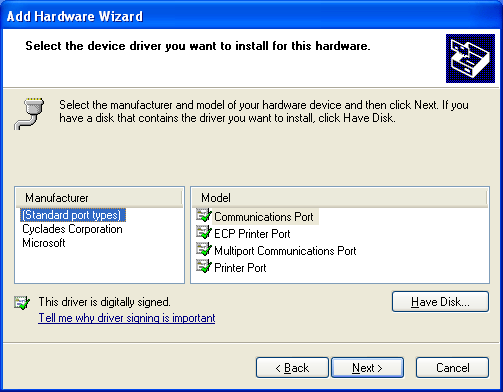Choose Multiport Communications Port from list
503x392 pixels.
tap(285, 251)
